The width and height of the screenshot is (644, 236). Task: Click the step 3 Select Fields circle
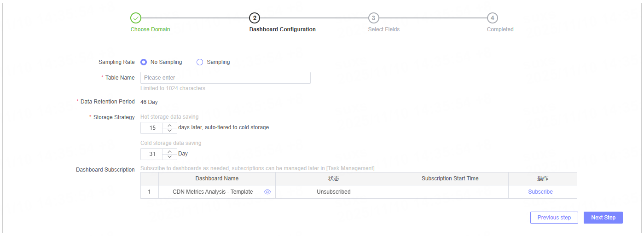pos(373,18)
